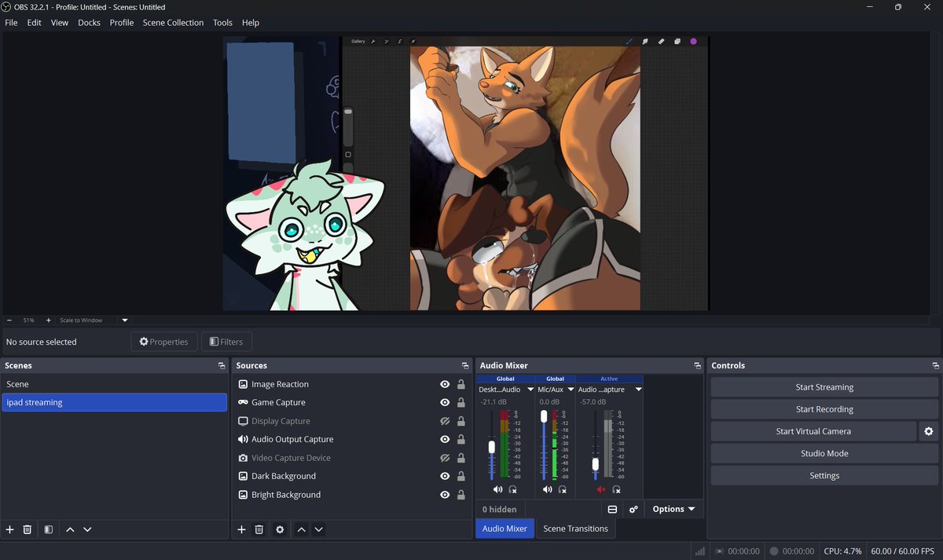Open source properties gear in Sources toolbar
The height and width of the screenshot is (560, 943).
280,529
